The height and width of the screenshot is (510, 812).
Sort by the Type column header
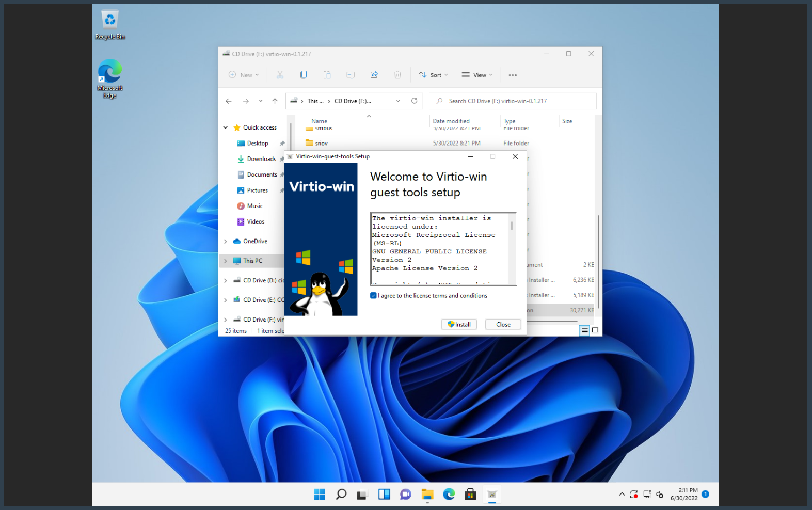tap(510, 121)
